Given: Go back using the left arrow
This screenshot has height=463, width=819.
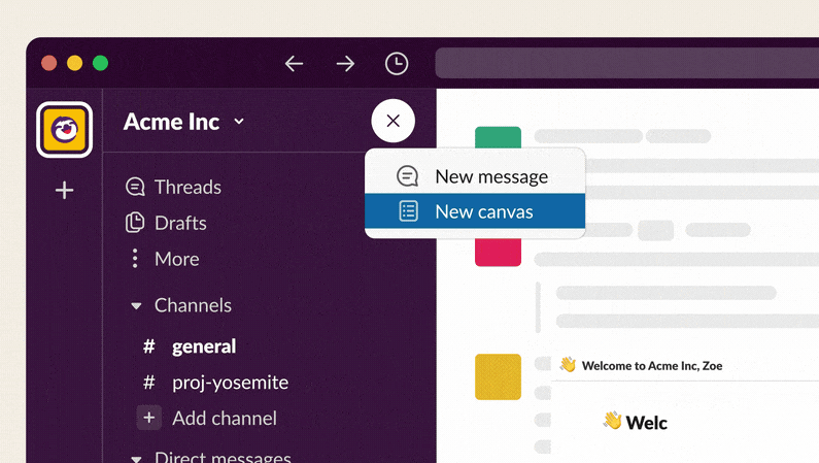Looking at the screenshot, I should click(x=294, y=64).
